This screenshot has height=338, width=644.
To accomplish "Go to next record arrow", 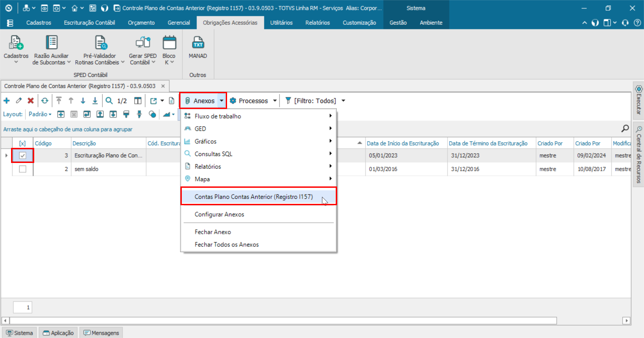I will (x=83, y=101).
